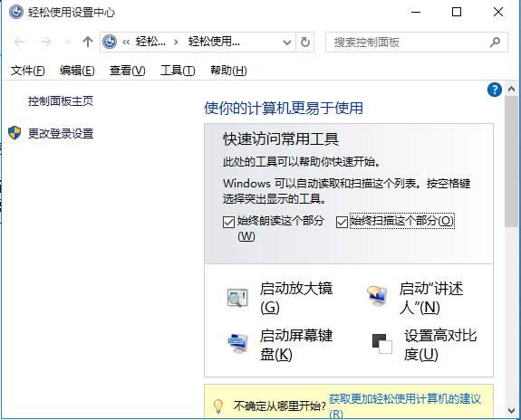Open the 编辑(E) menu
Viewport: 521px width, 420px height.
pos(77,71)
